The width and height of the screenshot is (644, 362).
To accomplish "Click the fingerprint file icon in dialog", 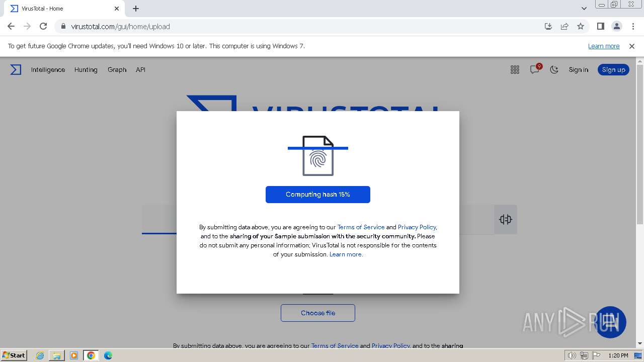I will pyautogui.click(x=318, y=156).
